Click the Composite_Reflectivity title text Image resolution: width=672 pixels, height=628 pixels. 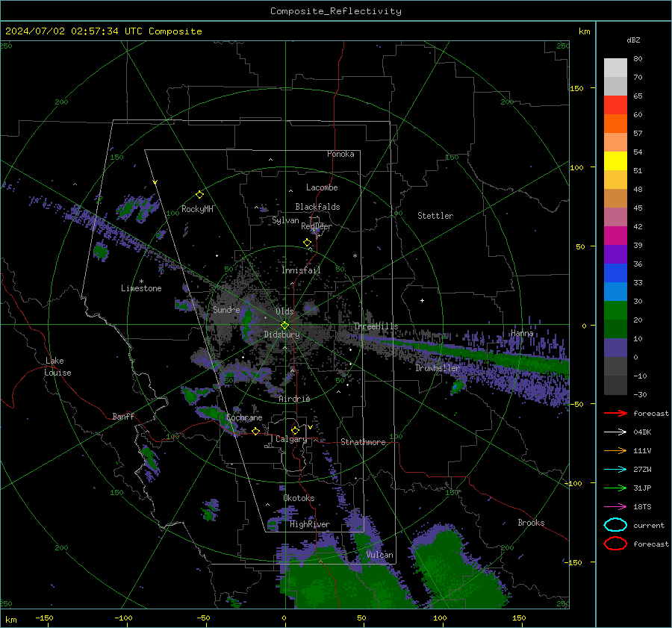click(x=336, y=11)
